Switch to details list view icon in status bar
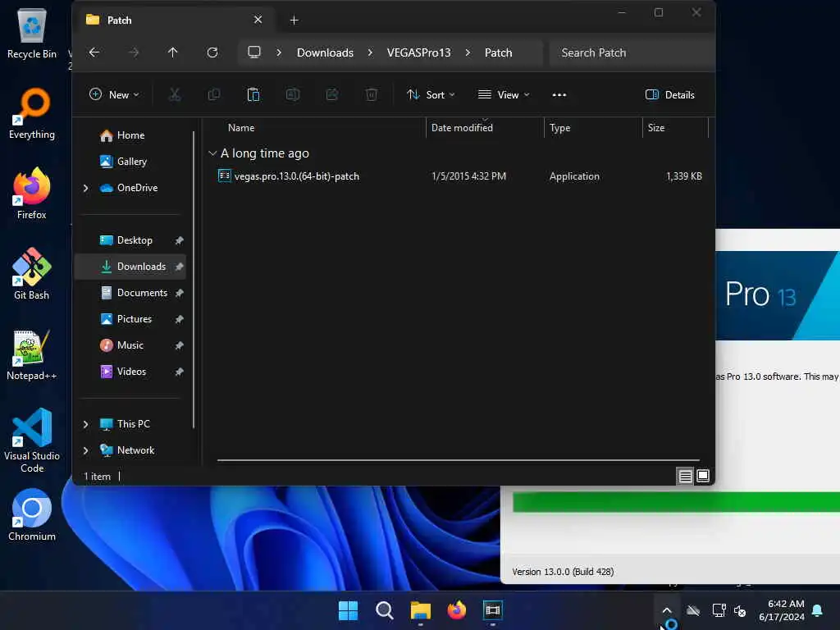This screenshot has width=840, height=630. pyautogui.click(x=685, y=476)
